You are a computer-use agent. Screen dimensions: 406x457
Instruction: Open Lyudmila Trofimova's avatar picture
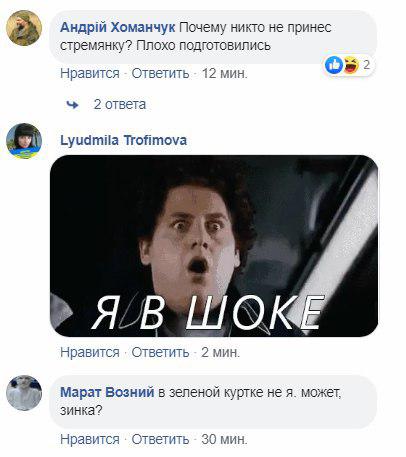[x=24, y=141]
